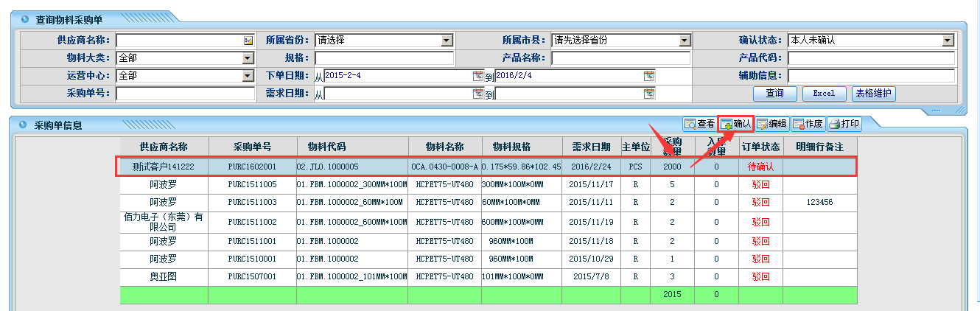
Task: Expand the 物料大类 category dropdown
Action: click(x=248, y=58)
